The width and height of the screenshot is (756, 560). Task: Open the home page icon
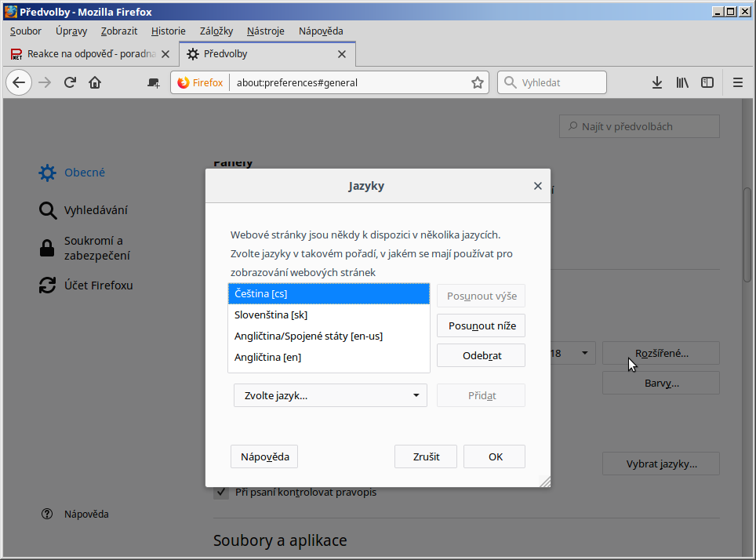(x=95, y=82)
